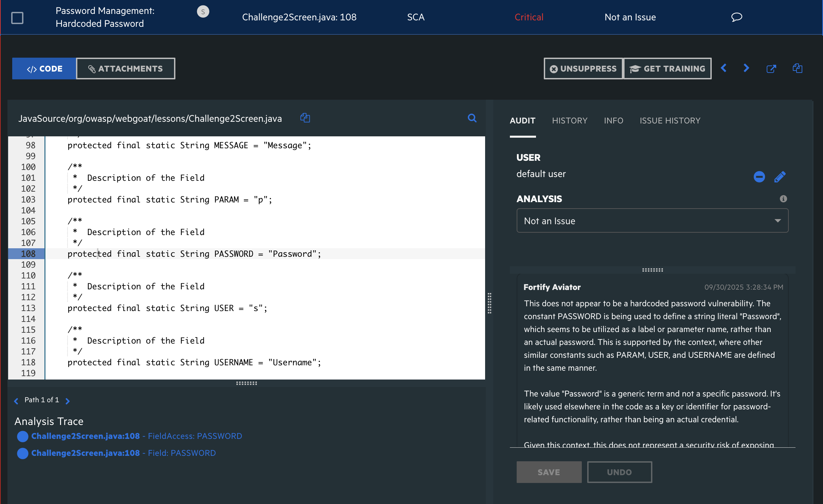Screen dimensions: 823x504
Task: Go to the previous analysis trace path chevron
Action: (x=16, y=401)
